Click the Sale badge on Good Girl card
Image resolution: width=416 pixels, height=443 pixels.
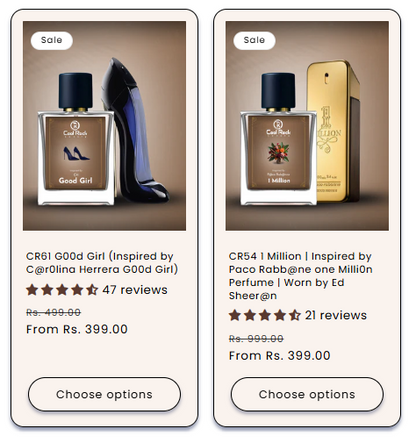pyautogui.click(x=52, y=40)
